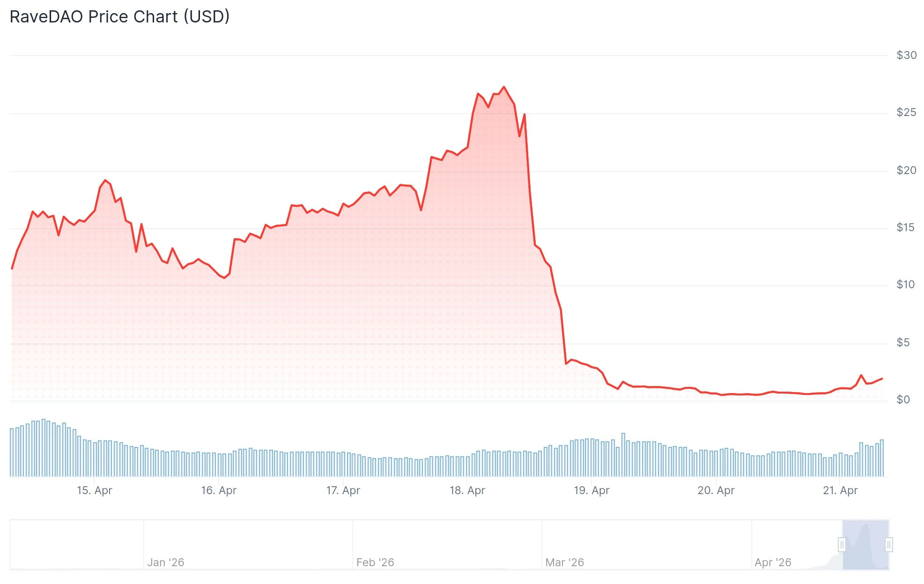Click the shaded navigator selection window
This screenshot has width=924, height=584.
(x=865, y=545)
